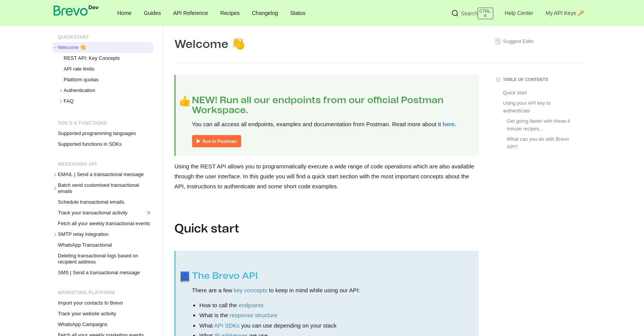
Task: Open WhatsApp Campaigns
Action: (x=83, y=324)
